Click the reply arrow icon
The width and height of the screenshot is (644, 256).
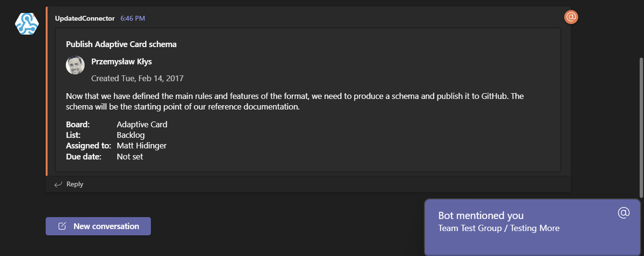click(x=59, y=184)
